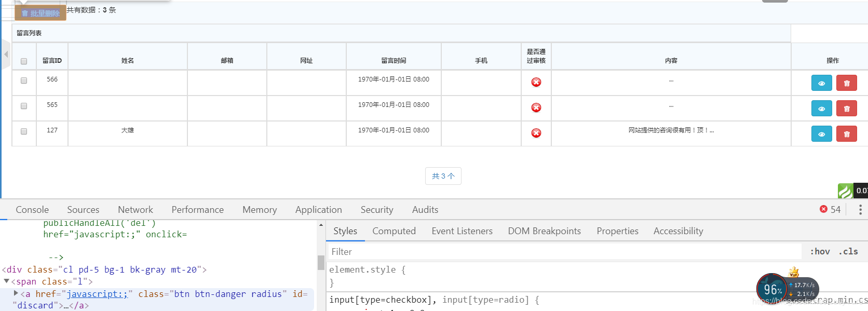
Task: Open the Accessibility pane tab
Action: (679, 231)
